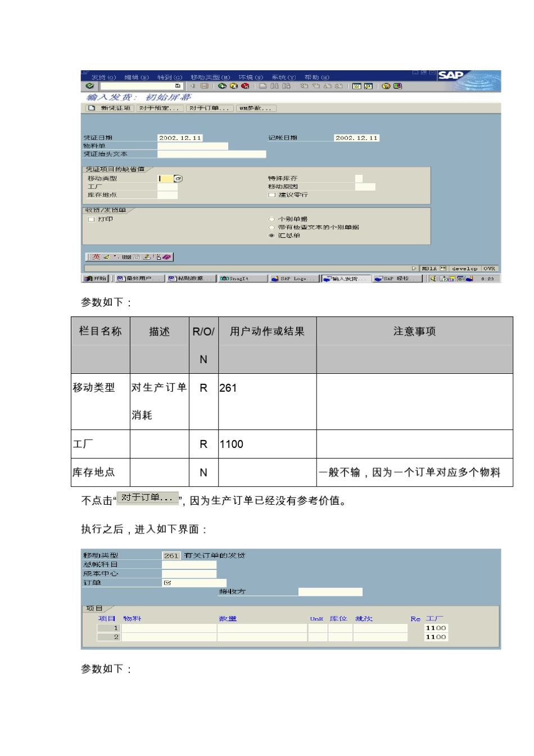Click the 成本中心 input field
This screenshot has width=534, height=756.
[189, 574]
